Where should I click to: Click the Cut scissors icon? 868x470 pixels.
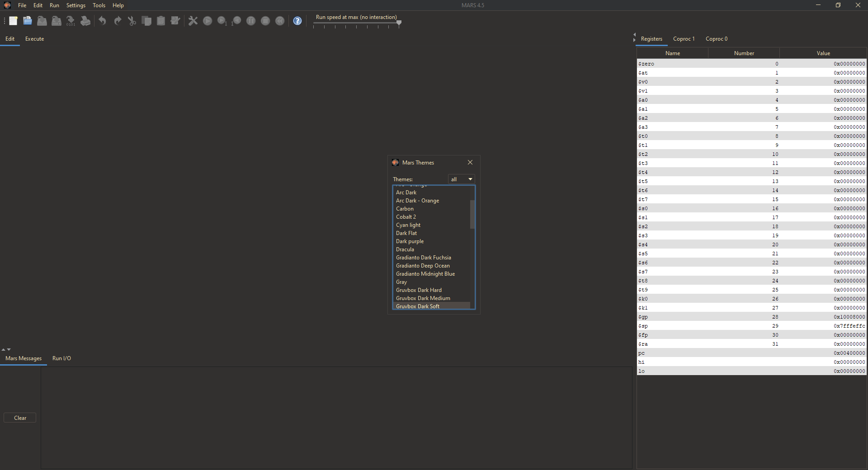[x=132, y=21]
